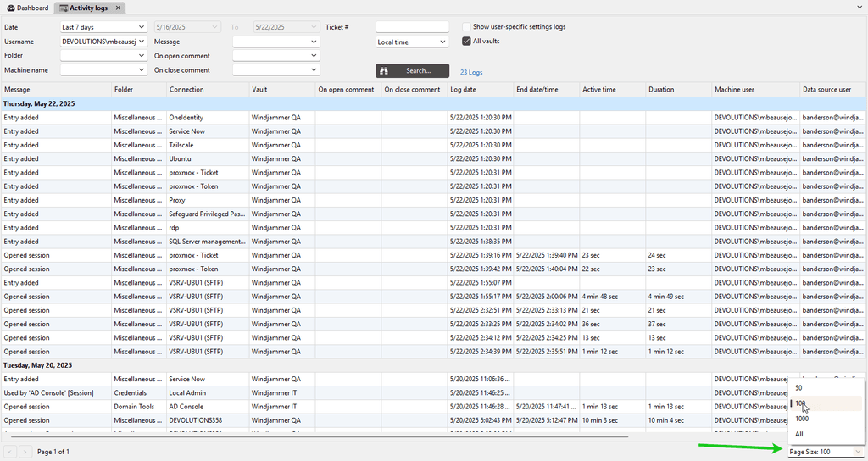Go to the next page arrow

(25, 452)
